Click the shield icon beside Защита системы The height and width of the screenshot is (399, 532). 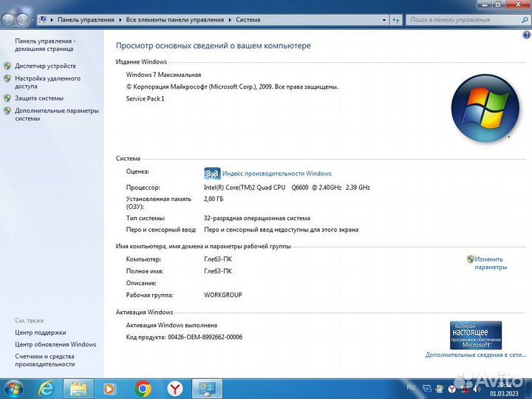(7, 98)
